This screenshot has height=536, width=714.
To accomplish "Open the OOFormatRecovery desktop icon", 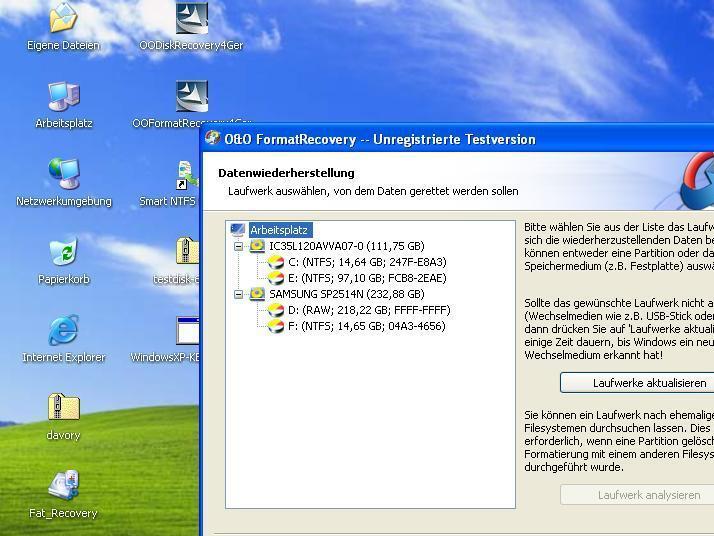I will [191, 97].
